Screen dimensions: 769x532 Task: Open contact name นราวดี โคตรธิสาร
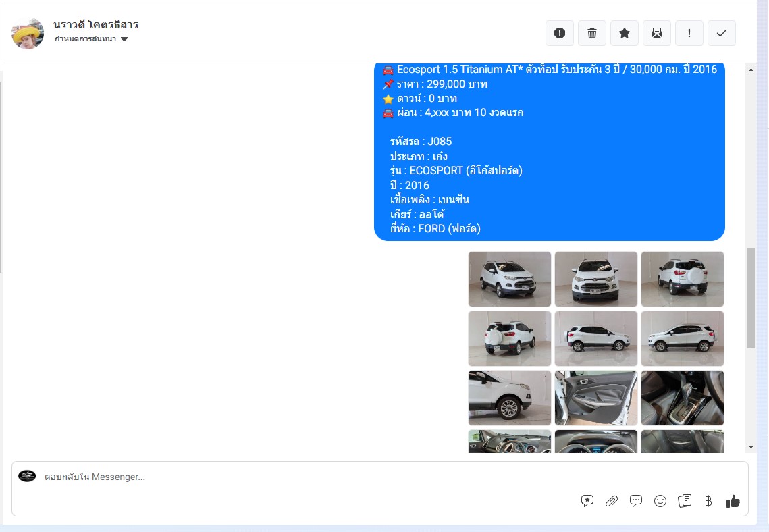click(x=96, y=24)
